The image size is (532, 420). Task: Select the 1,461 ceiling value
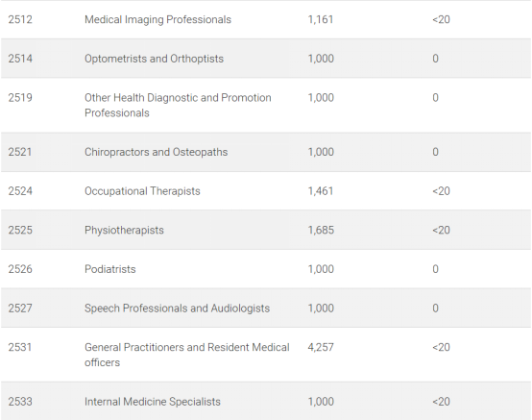click(x=321, y=191)
